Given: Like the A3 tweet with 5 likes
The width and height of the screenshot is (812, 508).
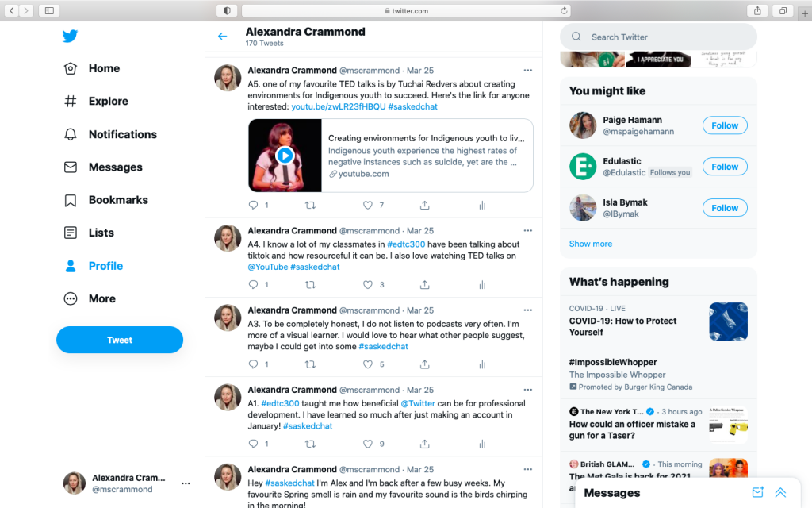Looking at the screenshot, I should (368, 364).
